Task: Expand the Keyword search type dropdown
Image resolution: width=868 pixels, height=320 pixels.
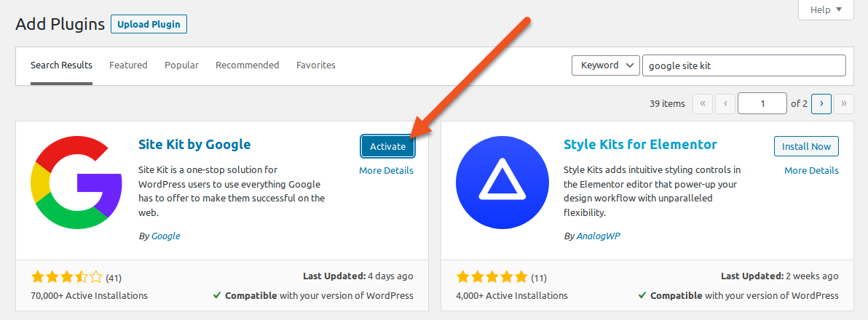Action: tap(606, 65)
